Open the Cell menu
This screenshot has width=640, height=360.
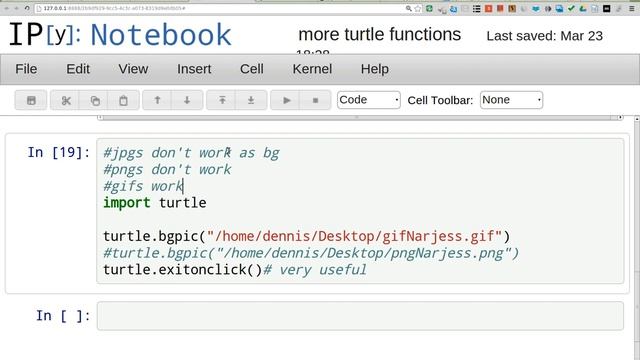pyautogui.click(x=251, y=69)
